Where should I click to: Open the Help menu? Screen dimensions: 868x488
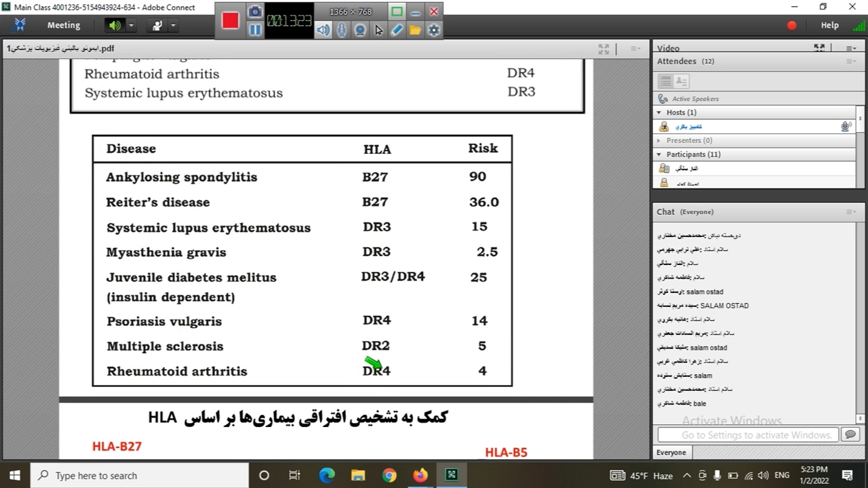[x=829, y=25]
